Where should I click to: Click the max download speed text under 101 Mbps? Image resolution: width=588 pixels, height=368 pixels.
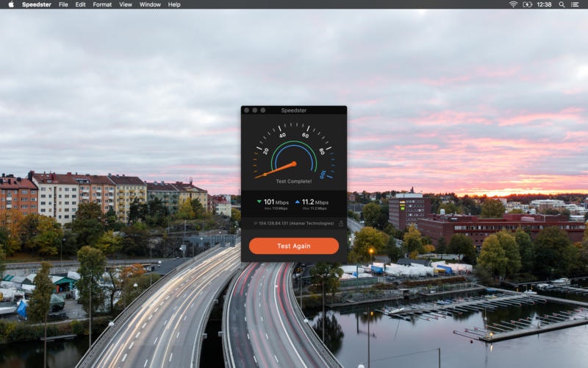point(276,208)
